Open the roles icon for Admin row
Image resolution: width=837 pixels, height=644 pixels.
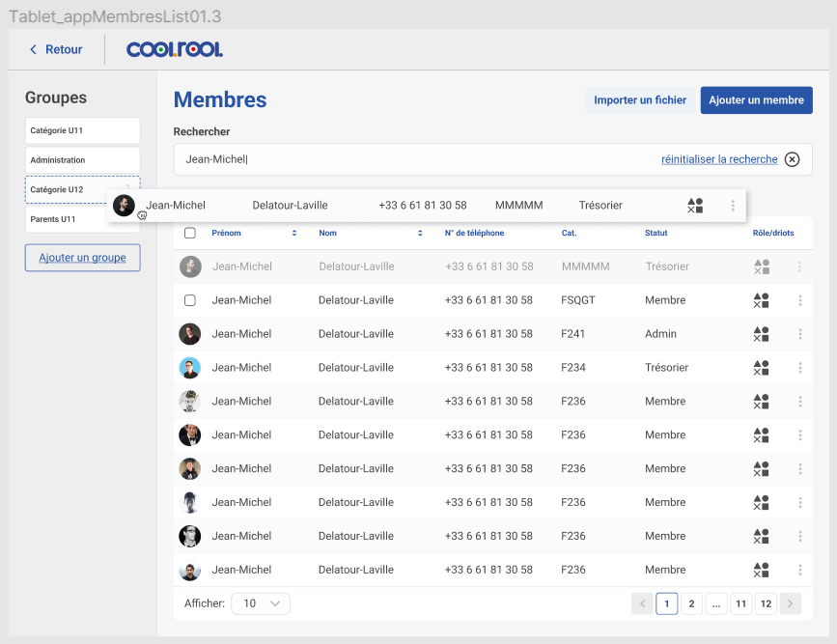click(761, 333)
